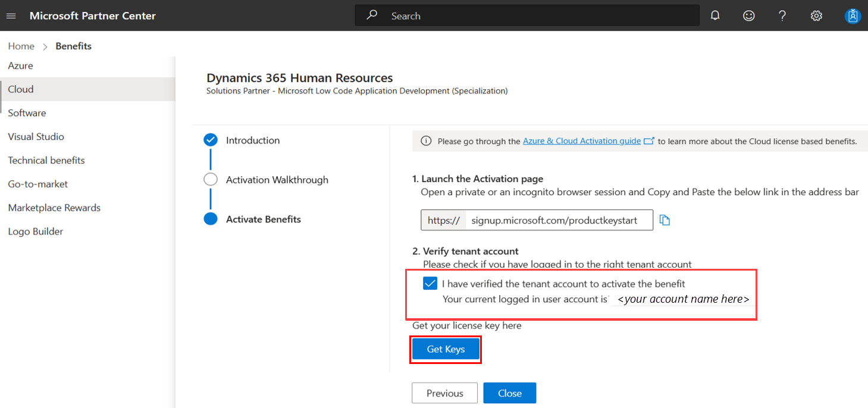
Task: Click the Get your license key here text
Action: [x=467, y=325]
